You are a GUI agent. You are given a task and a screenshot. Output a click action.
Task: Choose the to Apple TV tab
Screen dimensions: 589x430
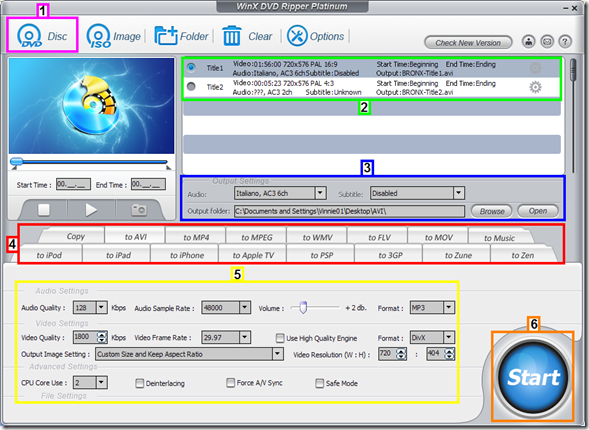253,255
